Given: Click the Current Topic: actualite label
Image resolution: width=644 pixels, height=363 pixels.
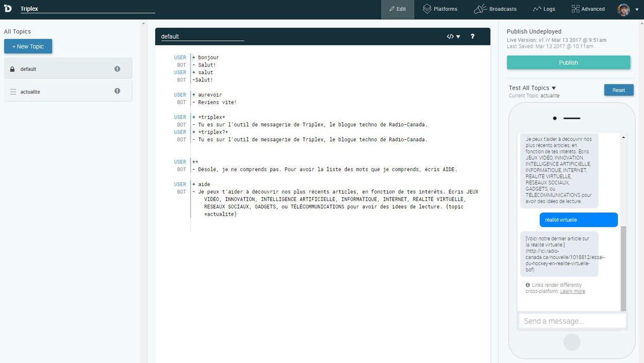Looking at the screenshot, I should click(x=534, y=96).
